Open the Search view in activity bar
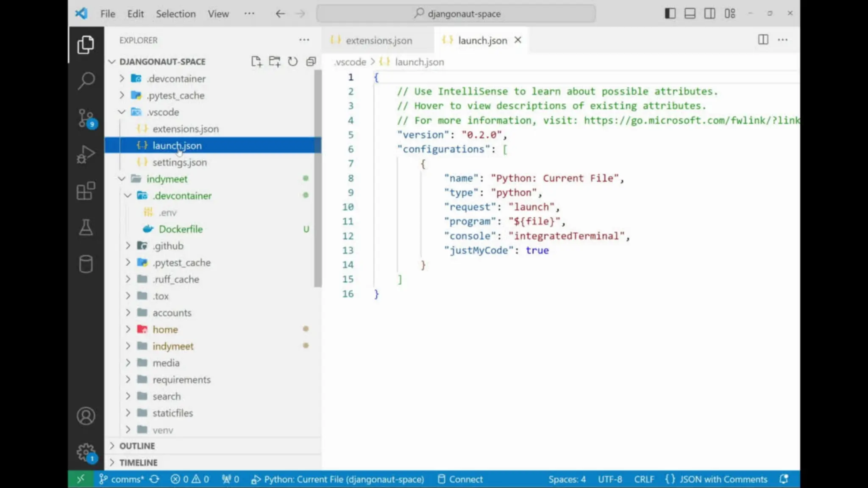The height and width of the screenshot is (488, 868). coord(86,80)
